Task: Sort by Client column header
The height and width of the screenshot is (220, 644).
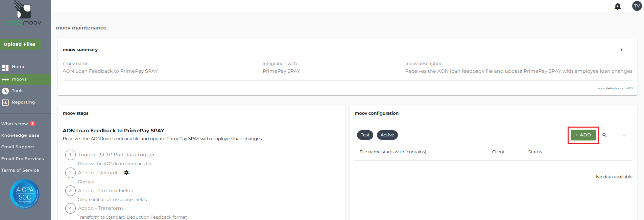Action: (498, 152)
